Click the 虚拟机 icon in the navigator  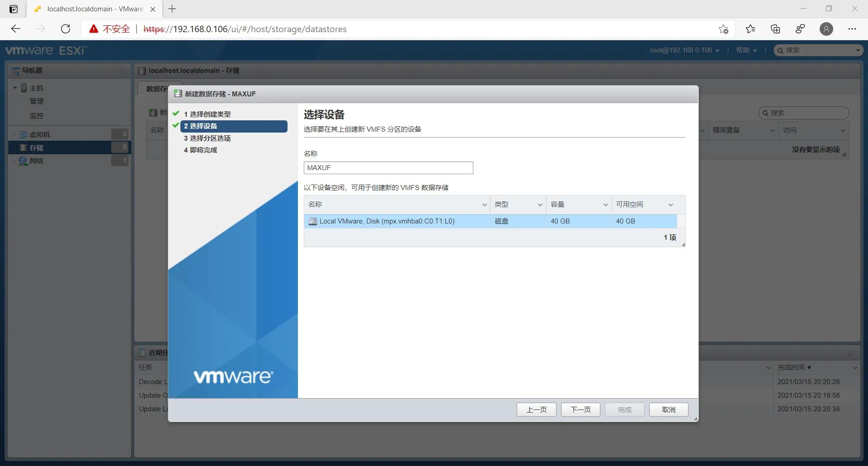click(24, 134)
